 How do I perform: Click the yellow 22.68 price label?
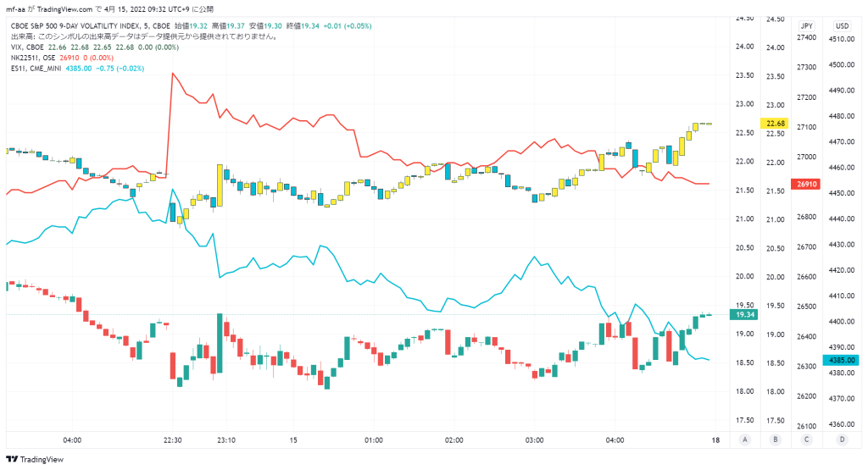776,124
